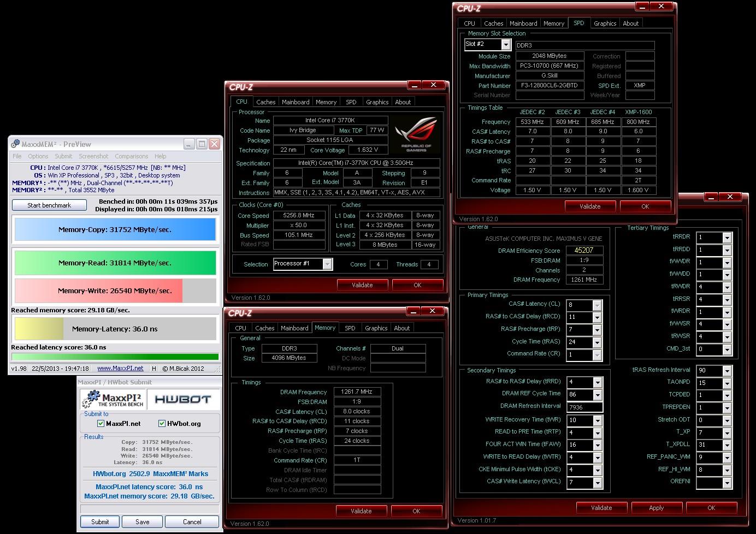Screen dimensions: 756x534
Task: Click the MaxxMEM window title icon
Action: 15,144
